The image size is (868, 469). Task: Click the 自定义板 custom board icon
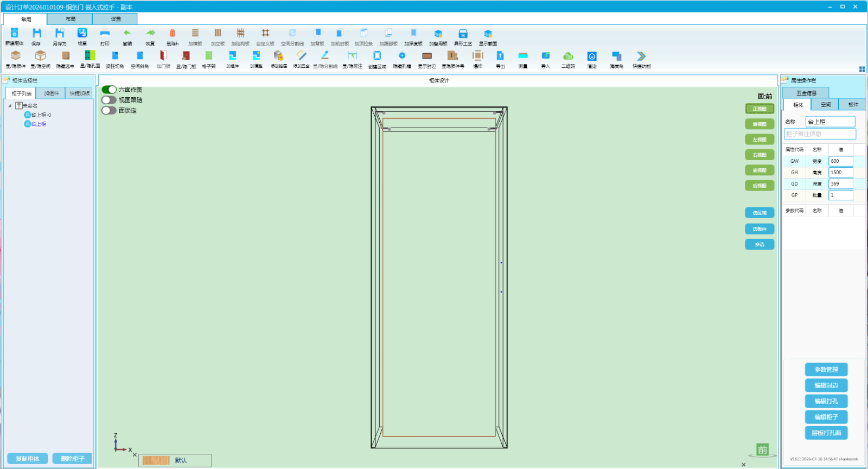point(265,33)
